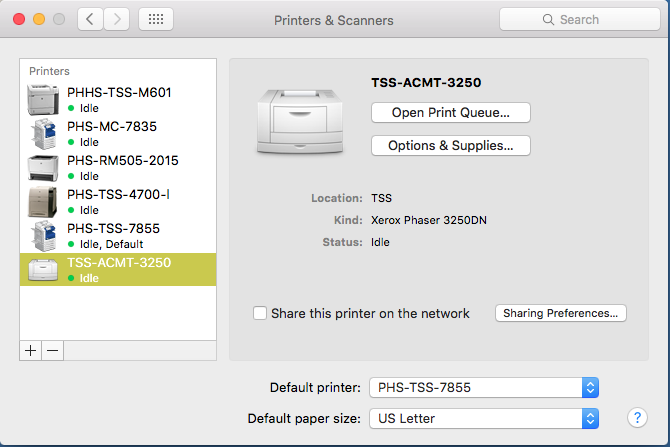
Task: Open Sharing Preferences
Action: 560,313
